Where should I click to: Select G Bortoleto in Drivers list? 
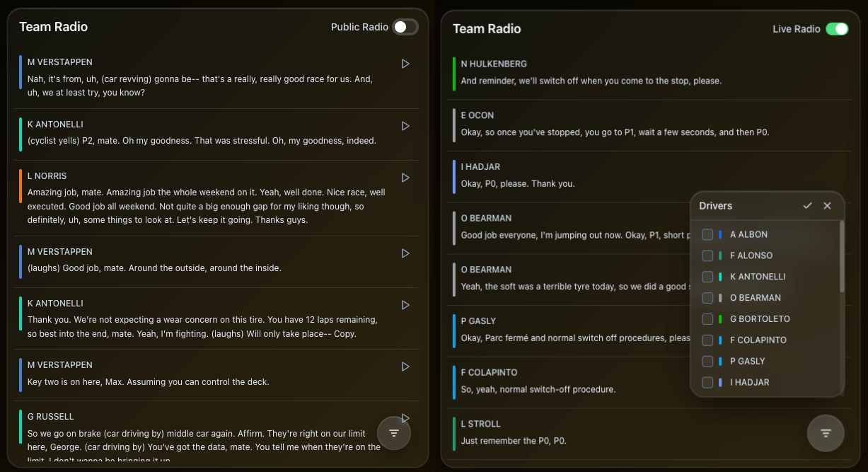(x=707, y=319)
